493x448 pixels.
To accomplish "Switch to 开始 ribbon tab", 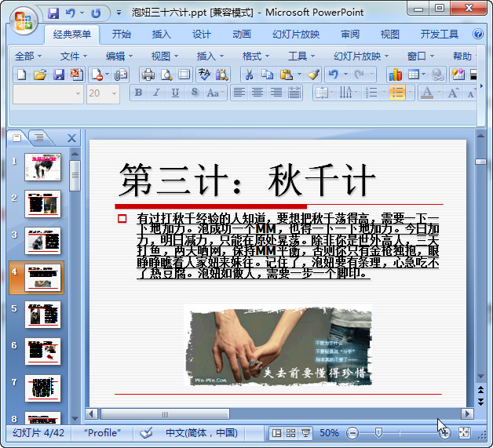I will [x=122, y=34].
